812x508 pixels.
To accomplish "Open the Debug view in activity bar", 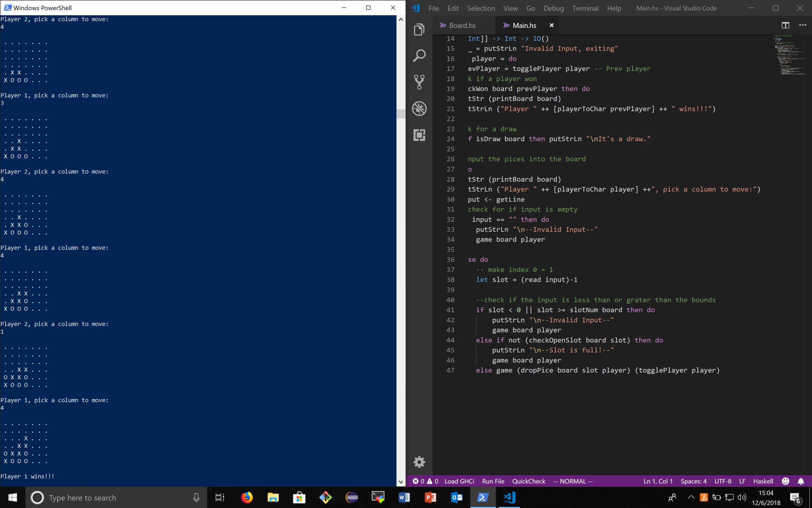I will 419,109.
